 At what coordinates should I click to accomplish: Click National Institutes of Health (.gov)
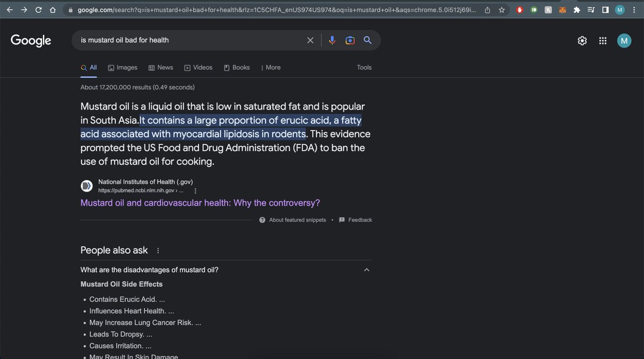pyautogui.click(x=145, y=182)
